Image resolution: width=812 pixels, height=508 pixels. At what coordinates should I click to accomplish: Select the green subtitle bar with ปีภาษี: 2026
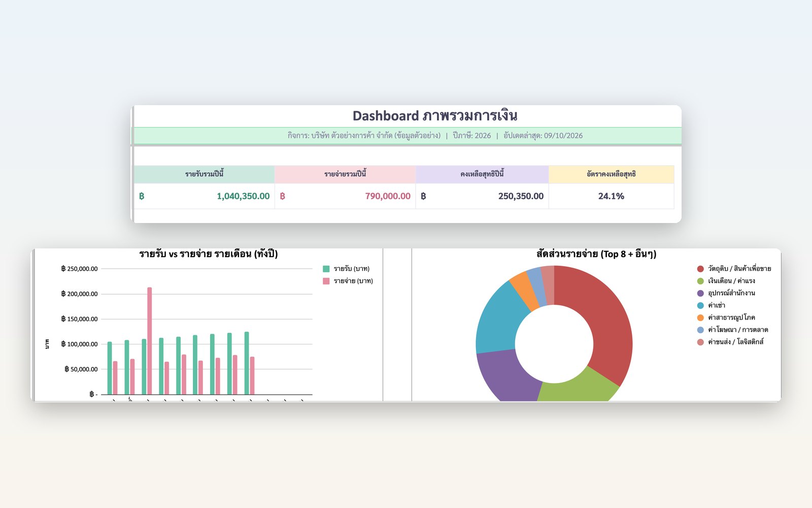pyautogui.click(x=407, y=136)
